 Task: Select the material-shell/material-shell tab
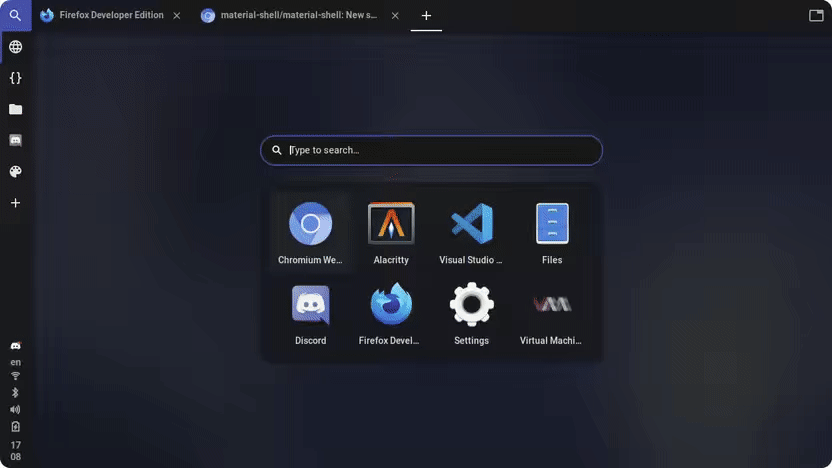pyautogui.click(x=289, y=15)
